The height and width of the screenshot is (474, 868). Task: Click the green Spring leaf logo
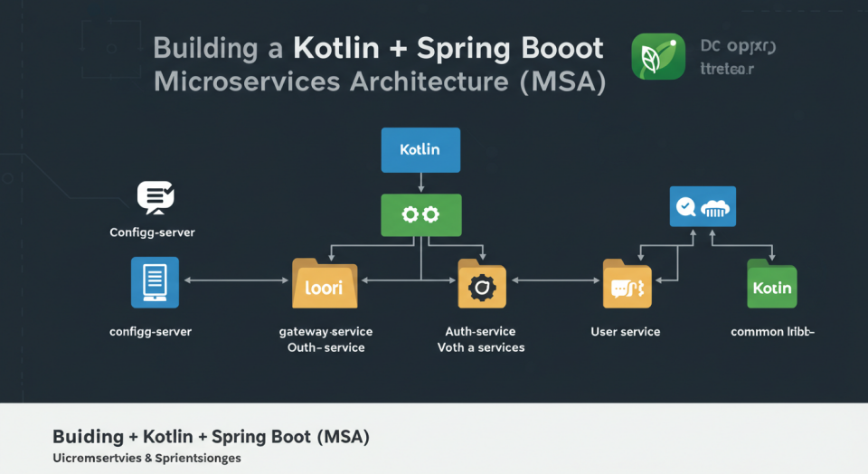point(658,56)
